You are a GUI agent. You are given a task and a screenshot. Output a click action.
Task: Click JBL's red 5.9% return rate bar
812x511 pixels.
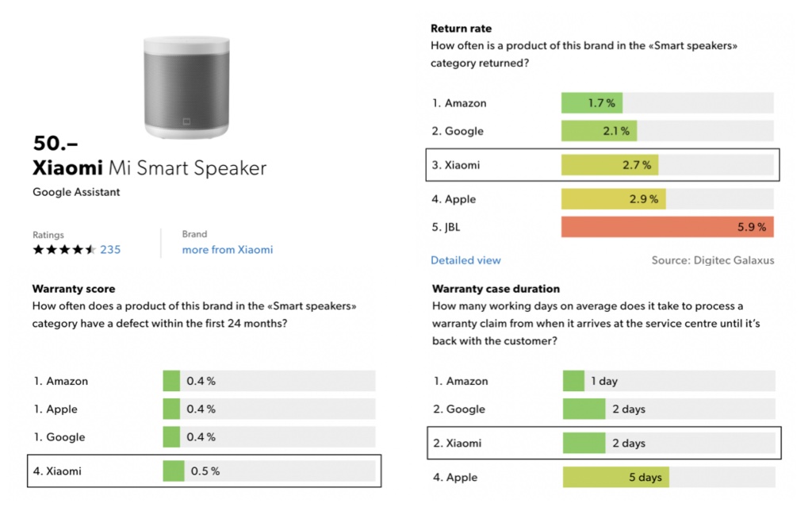pos(666,227)
